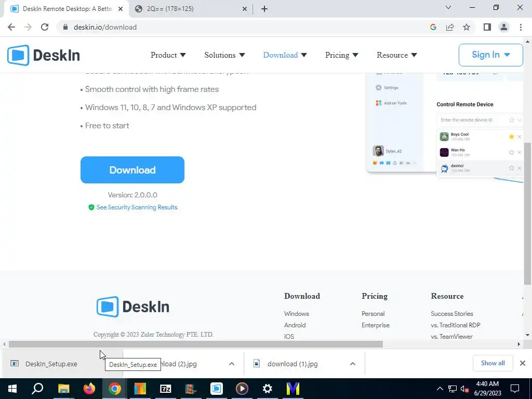Reload the page with refresh icon
The image size is (532, 399).
click(x=45, y=27)
